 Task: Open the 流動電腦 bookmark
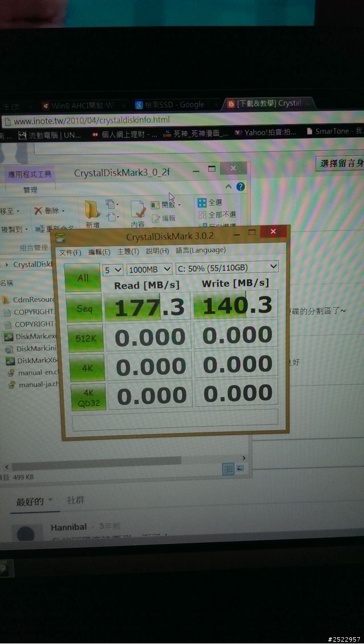pos(49,135)
